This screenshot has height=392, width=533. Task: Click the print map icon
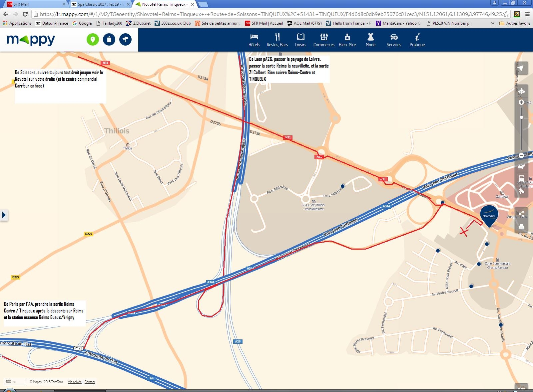click(x=521, y=226)
